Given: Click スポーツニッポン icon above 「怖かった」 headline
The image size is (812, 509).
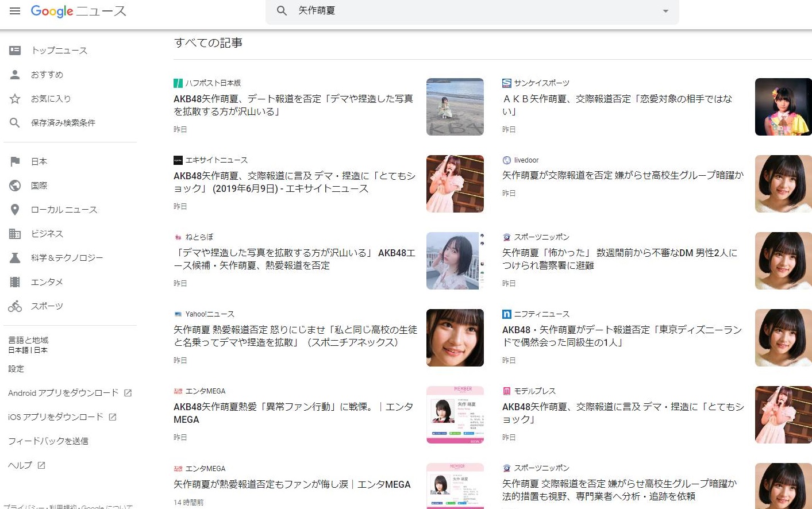Looking at the screenshot, I should click(507, 237).
